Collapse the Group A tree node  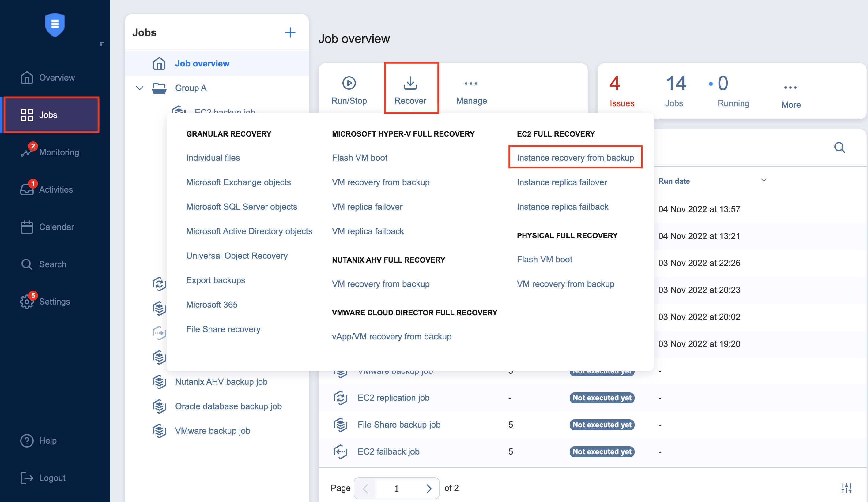click(x=139, y=88)
